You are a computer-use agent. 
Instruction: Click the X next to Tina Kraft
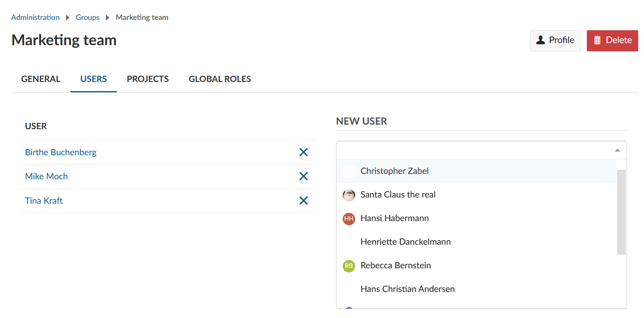click(x=303, y=201)
